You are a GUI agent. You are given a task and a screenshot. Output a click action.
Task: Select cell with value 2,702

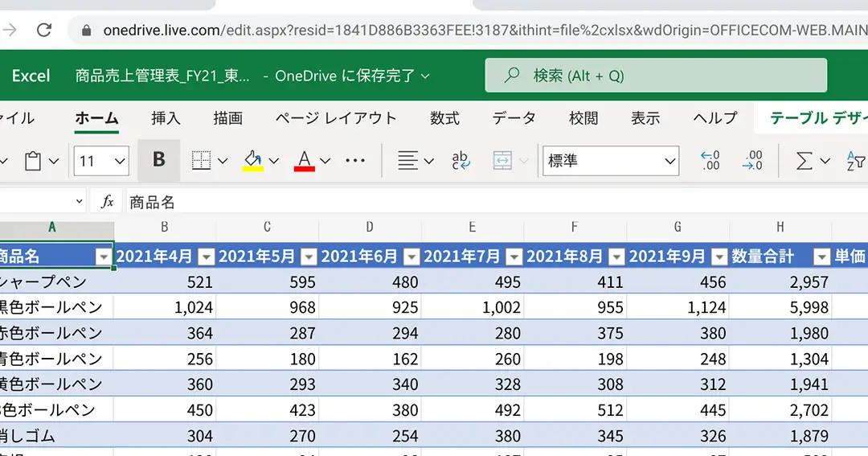click(x=780, y=410)
